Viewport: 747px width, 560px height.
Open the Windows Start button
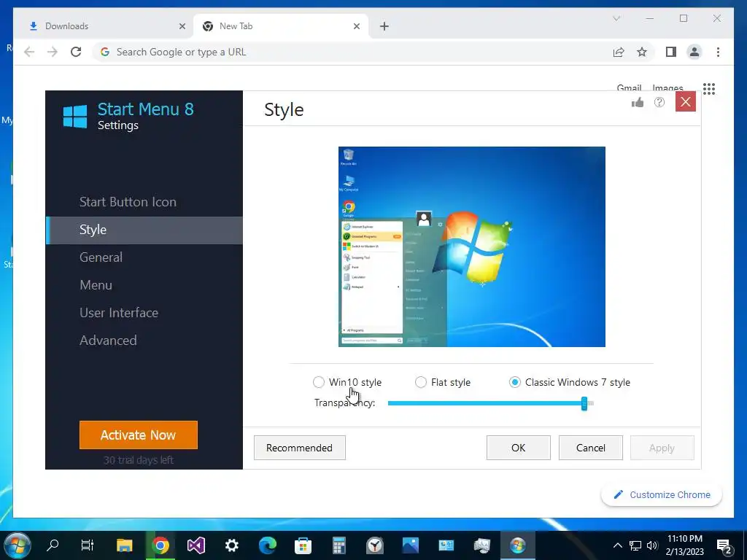coord(18,545)
